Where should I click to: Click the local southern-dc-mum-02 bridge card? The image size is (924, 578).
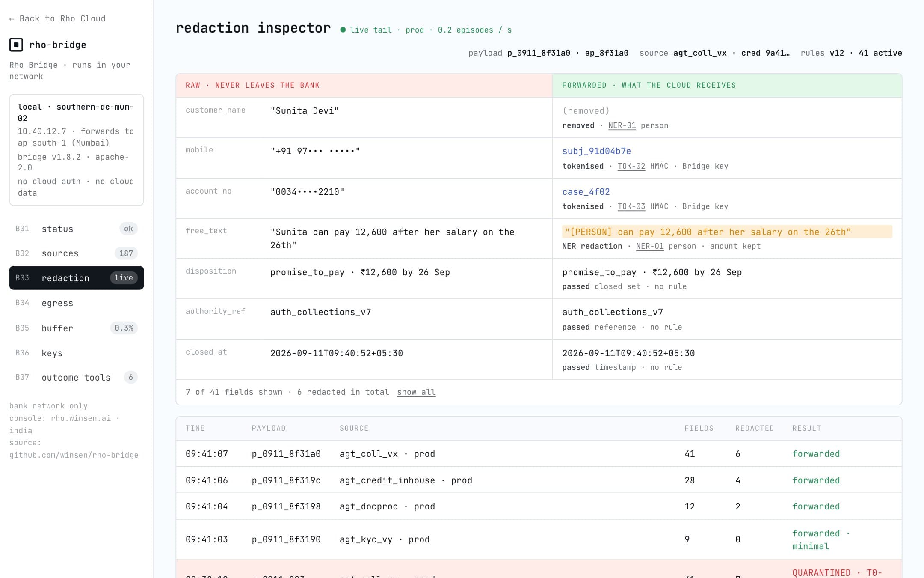click(x=77, y=150)
